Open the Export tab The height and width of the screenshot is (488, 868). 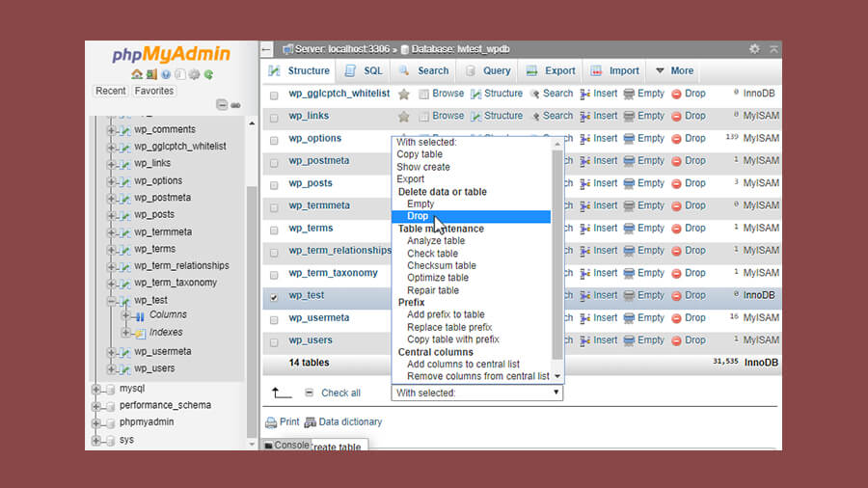click(x=552, y=70)
